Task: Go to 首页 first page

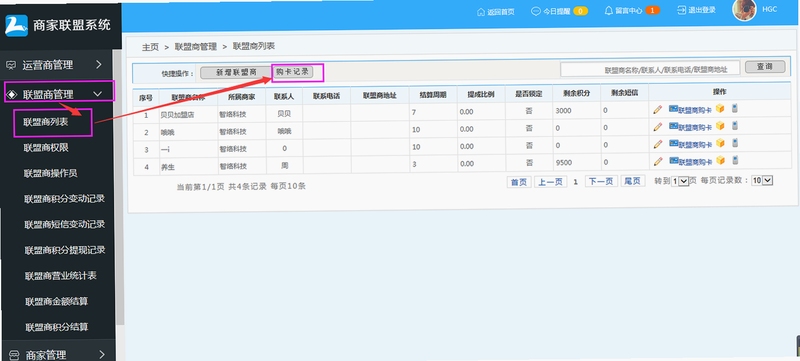Action: pos(519,182)
